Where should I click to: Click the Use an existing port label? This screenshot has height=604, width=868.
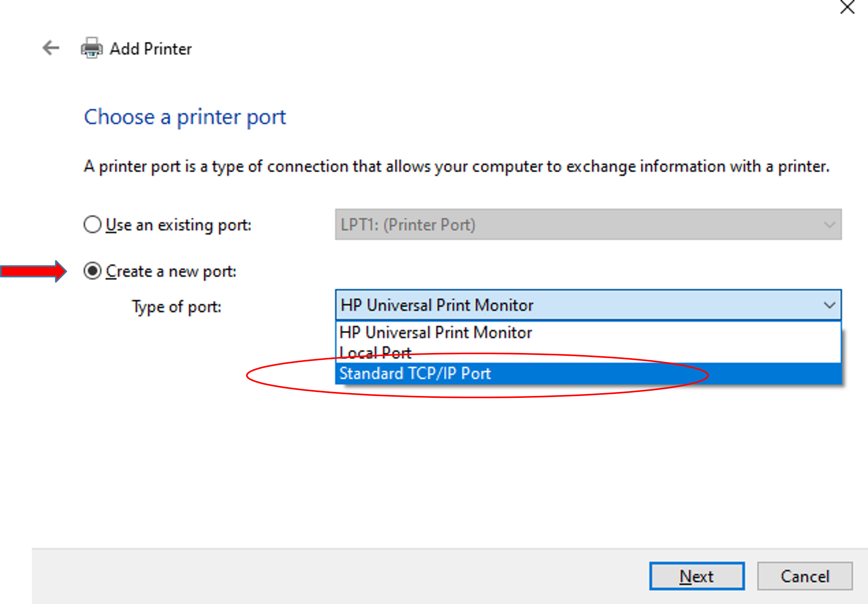(178, 225)
